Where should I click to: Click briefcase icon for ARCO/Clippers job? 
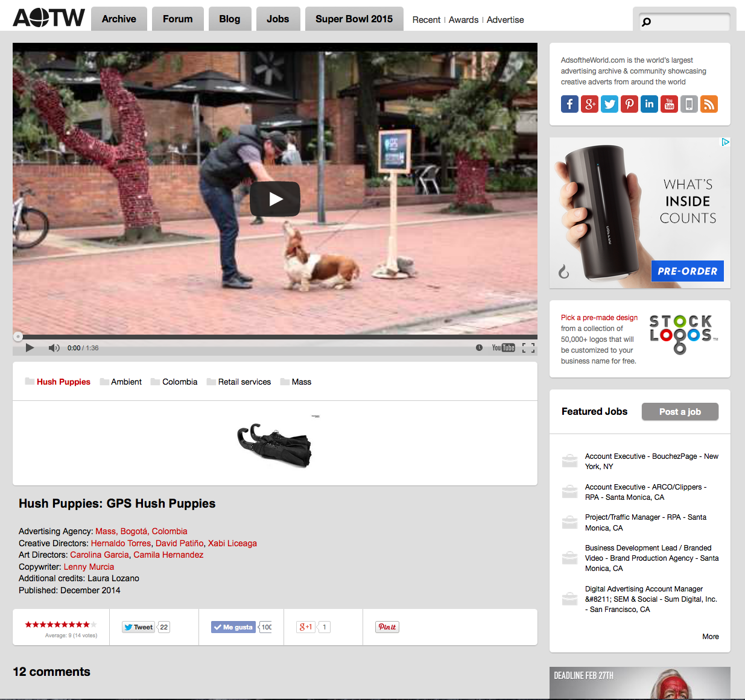pyautogui.click(x=570, y=491)
